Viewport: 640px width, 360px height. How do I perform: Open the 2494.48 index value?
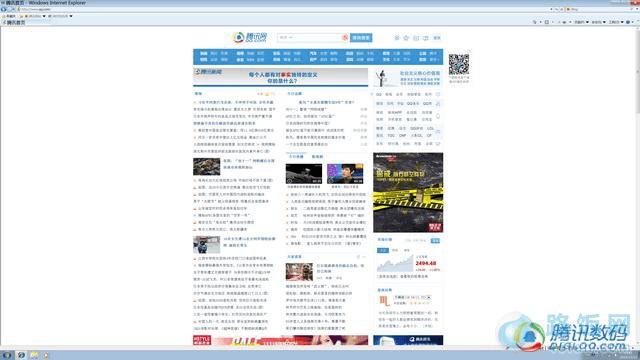(x=426, y=264)
